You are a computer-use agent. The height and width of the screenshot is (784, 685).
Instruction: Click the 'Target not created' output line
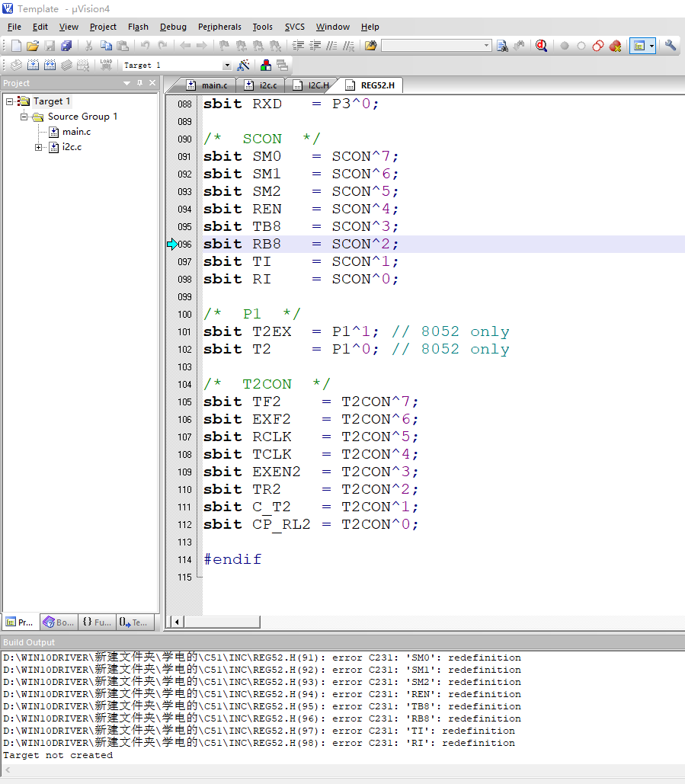pos(58,755)
